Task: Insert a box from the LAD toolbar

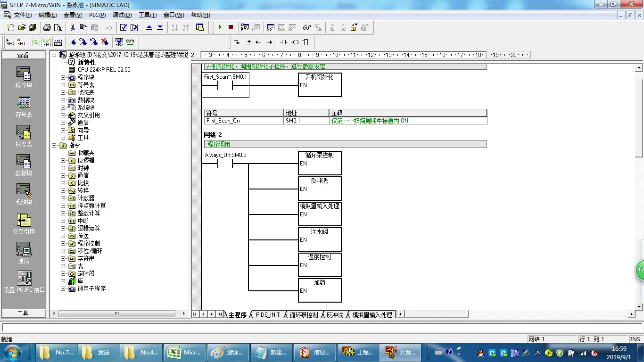Action: pos(305,42)
